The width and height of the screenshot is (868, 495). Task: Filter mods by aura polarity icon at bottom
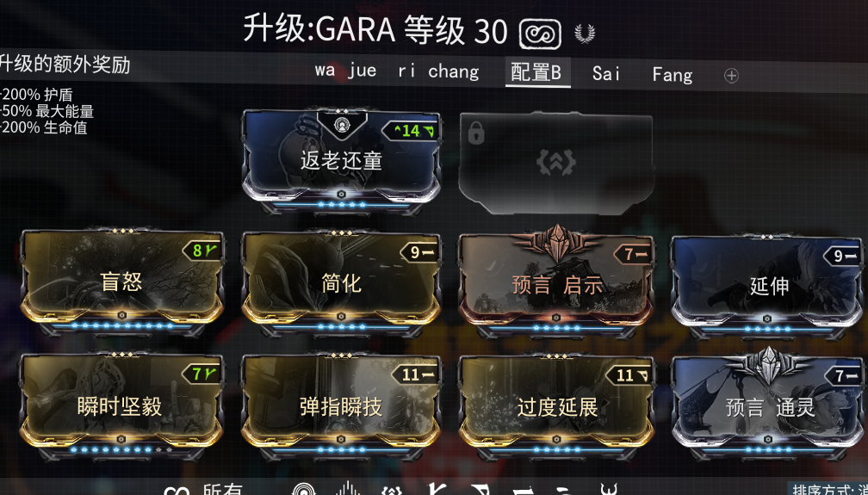click(303, 490)
